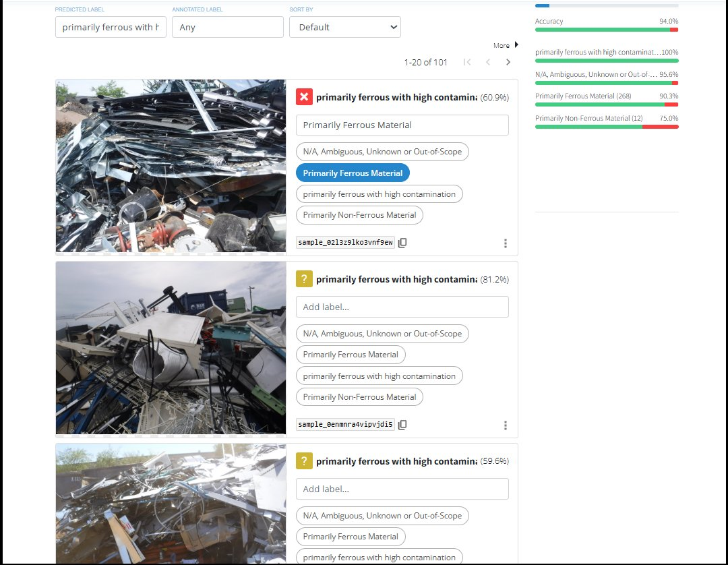Screen dimensions: 728x565
Task: Open the three-dot menu for sample_0enmnra4vipvjdis
Action: click(505, 425)
